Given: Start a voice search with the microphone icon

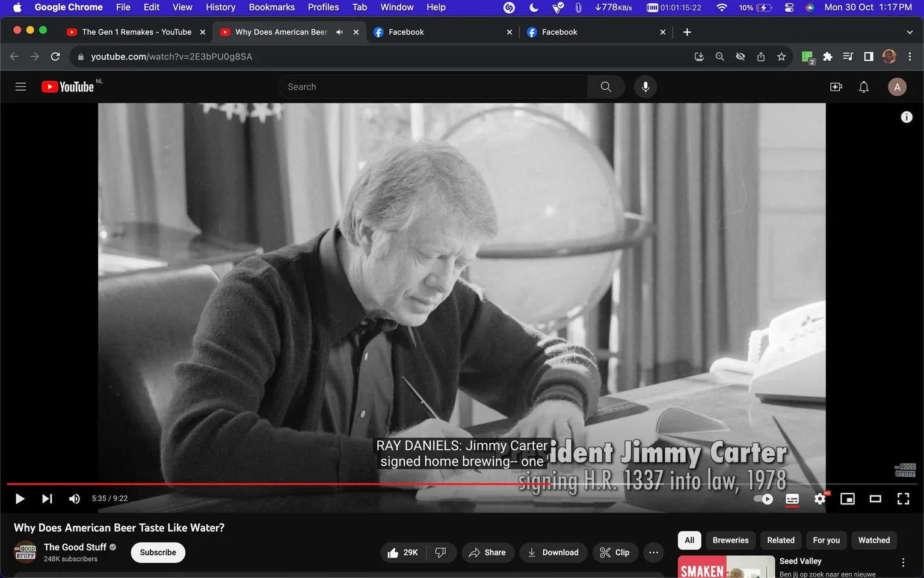Looking at the screenshot, I should click(645, 86).
